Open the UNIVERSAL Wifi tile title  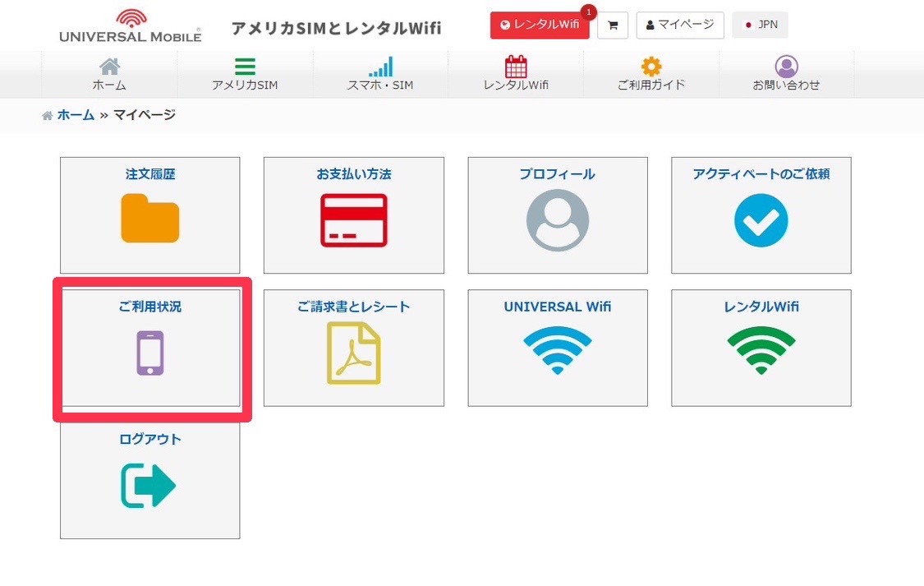click(x=558, y=307)
